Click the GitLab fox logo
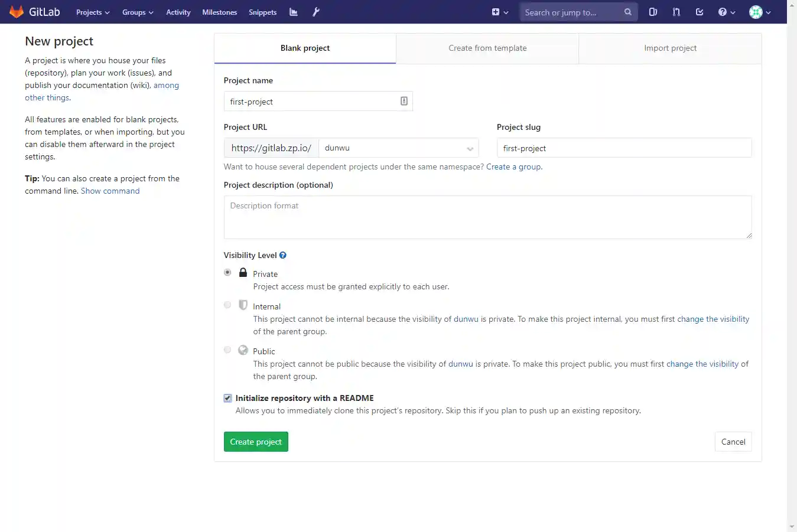797x532 pixels. (17, 12)
